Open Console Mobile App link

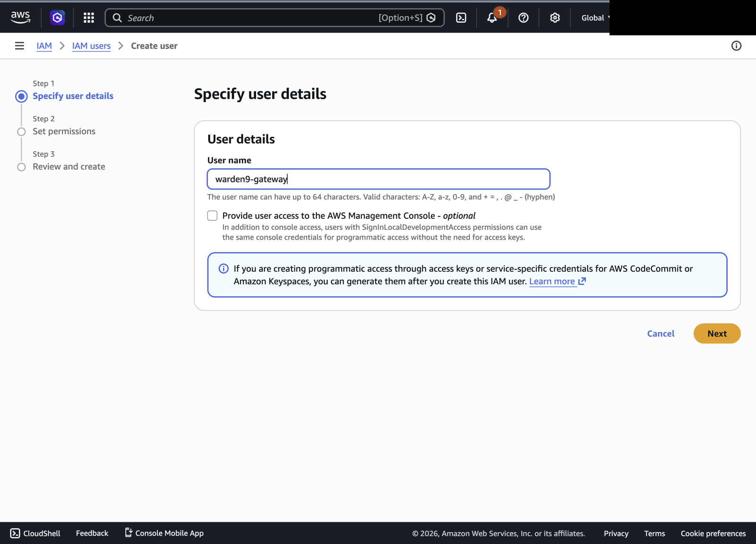(x=164, y=533)
